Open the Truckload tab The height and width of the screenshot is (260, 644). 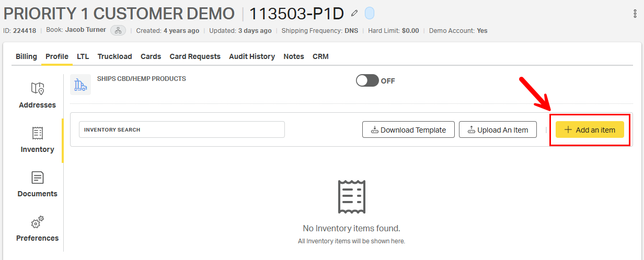tap(114, 56)
